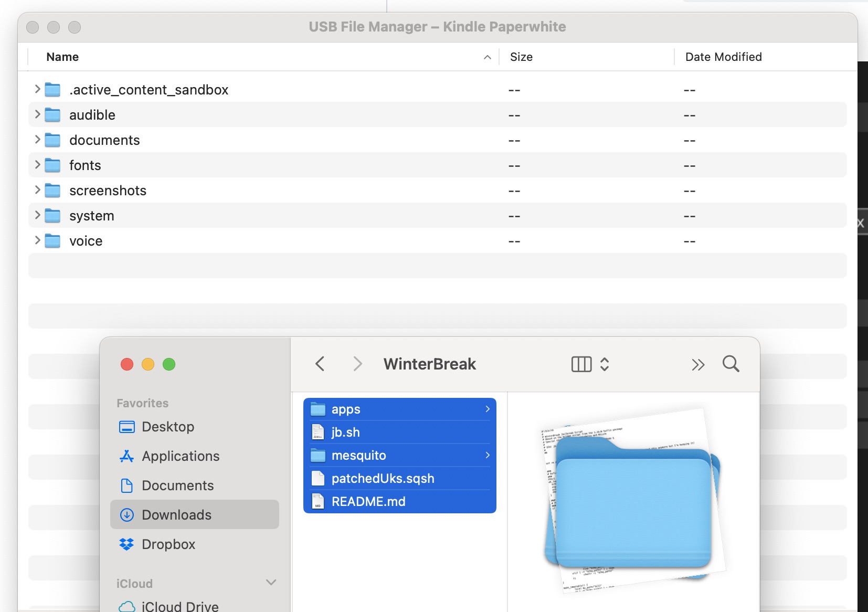Expand the system folder disclosure arrow

coord(37,215)
